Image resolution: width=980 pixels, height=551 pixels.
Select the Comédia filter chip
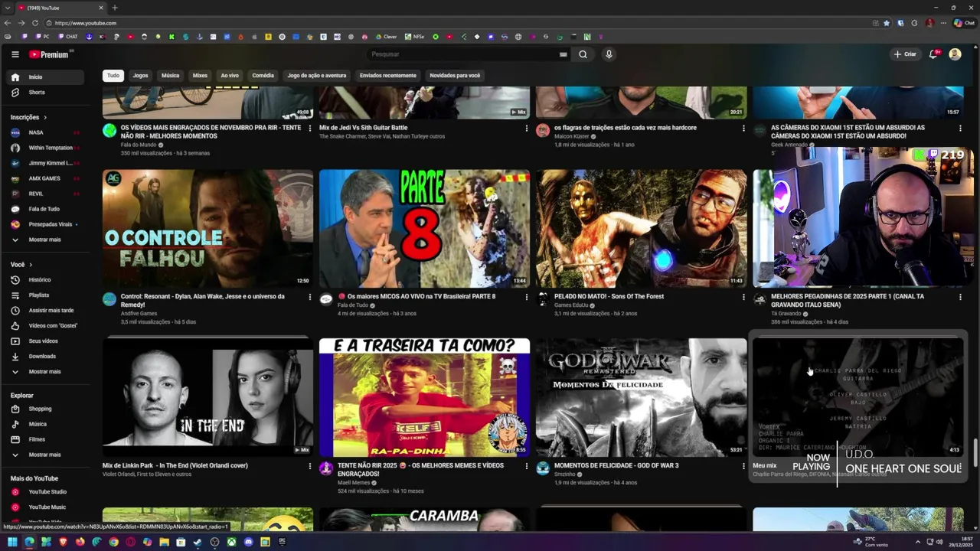[263, 76]
